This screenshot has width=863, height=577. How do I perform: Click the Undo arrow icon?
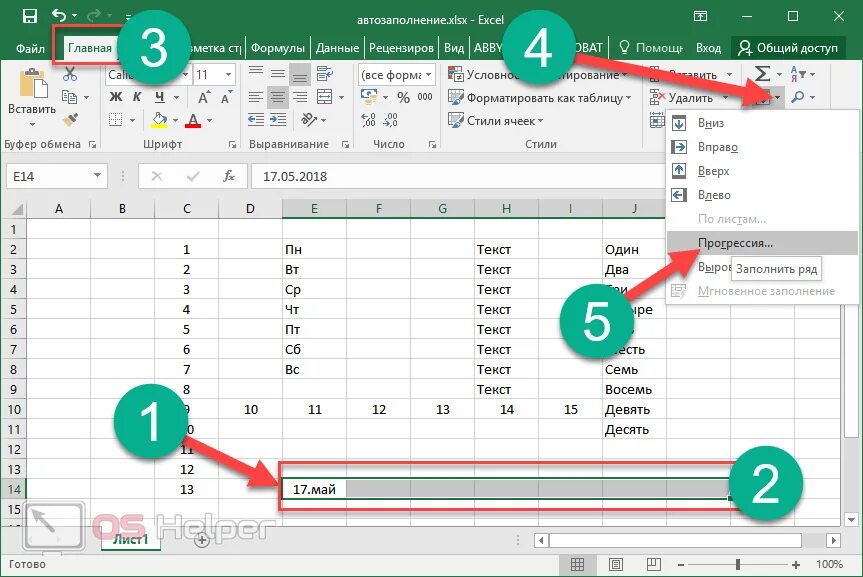pyautogui.click(x=59, y=15)
